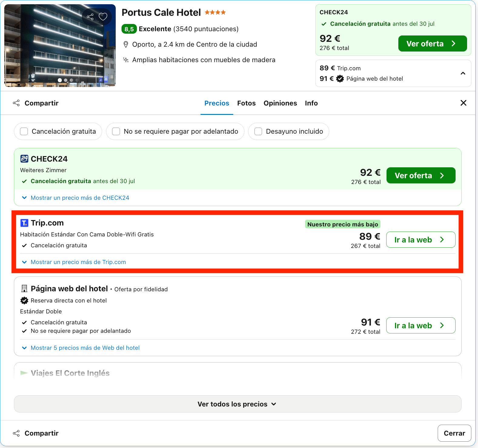Click the 8,5 rating badge
Viewport: 478px width, 448px height.
(x=129, y=29)
